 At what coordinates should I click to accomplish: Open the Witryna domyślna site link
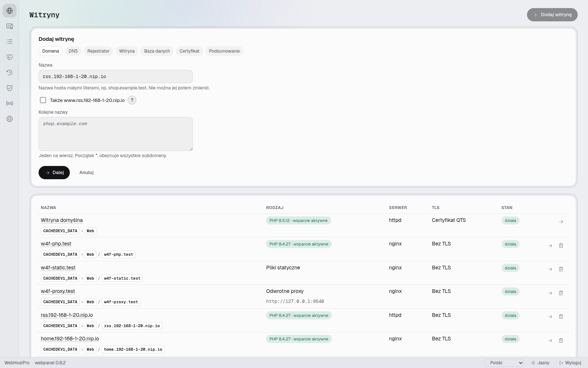pos(62,220)
